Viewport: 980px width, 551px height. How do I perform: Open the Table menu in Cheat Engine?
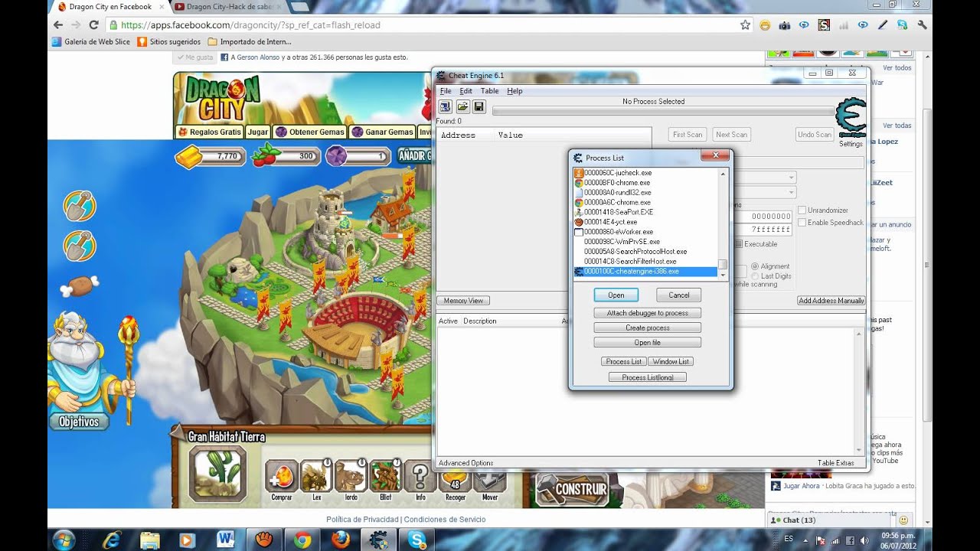(x=489, y=91)
